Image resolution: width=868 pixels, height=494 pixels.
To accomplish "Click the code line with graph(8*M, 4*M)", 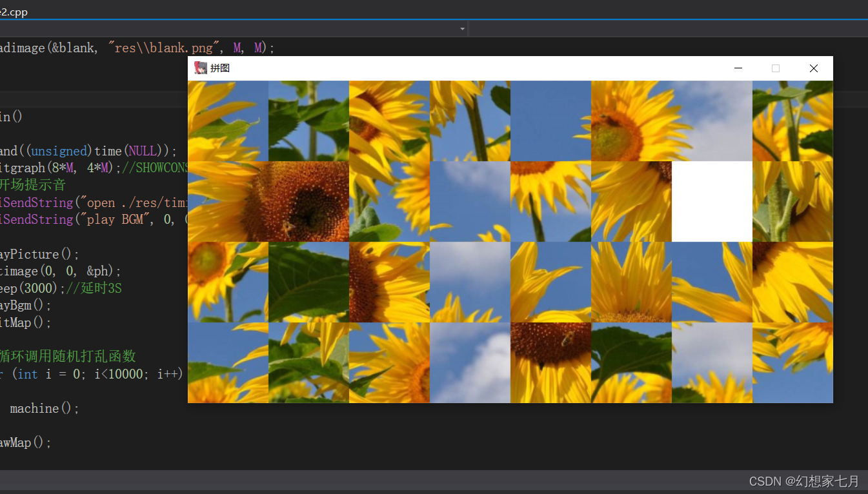I will pyautogui.click(x=94, y=168).
